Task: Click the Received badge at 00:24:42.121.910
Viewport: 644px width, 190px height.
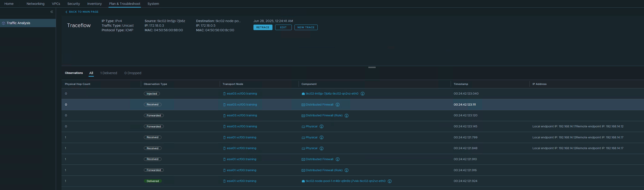Action: pos(153,159)
